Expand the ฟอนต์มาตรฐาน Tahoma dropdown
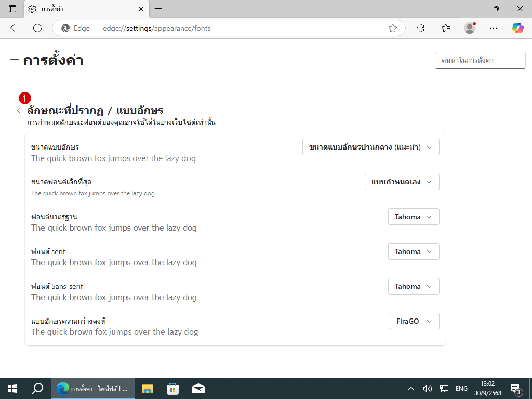This screenshot has height=399, width=532. pyautogui.click(x=413, y=217)
